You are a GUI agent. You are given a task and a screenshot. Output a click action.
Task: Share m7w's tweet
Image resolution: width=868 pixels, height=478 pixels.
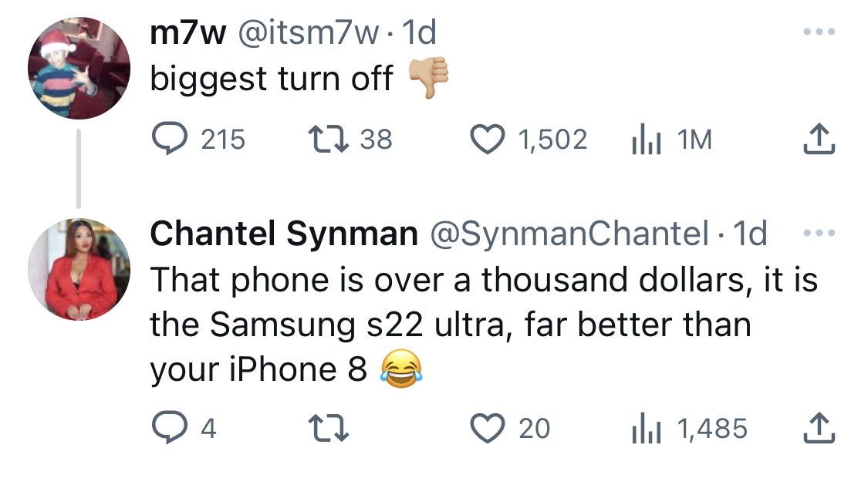(x=819, y=140)
